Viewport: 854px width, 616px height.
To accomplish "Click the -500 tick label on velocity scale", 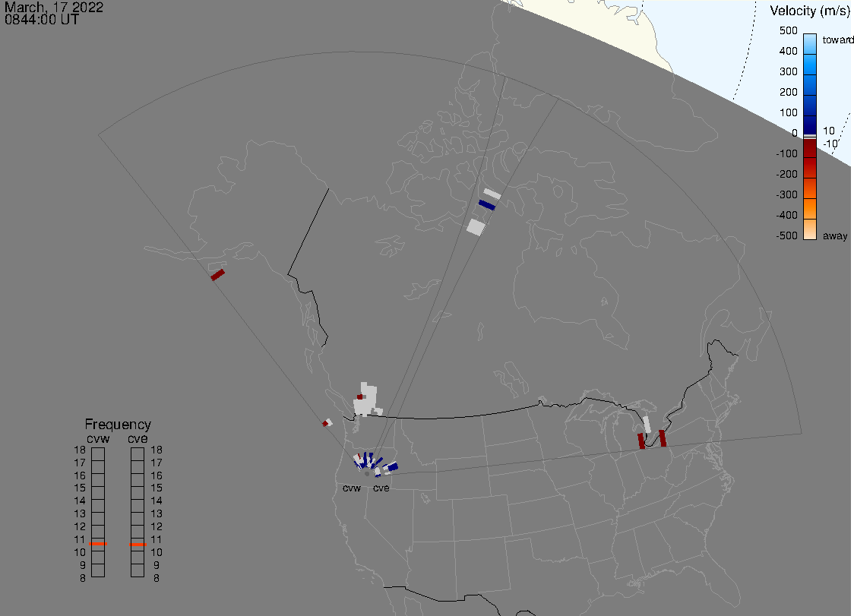I will [786, 235].
